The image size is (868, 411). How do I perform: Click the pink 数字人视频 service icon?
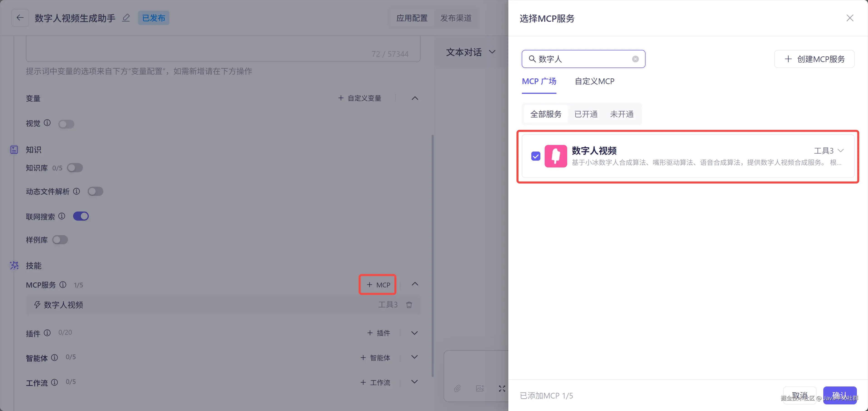click(556, 156)
